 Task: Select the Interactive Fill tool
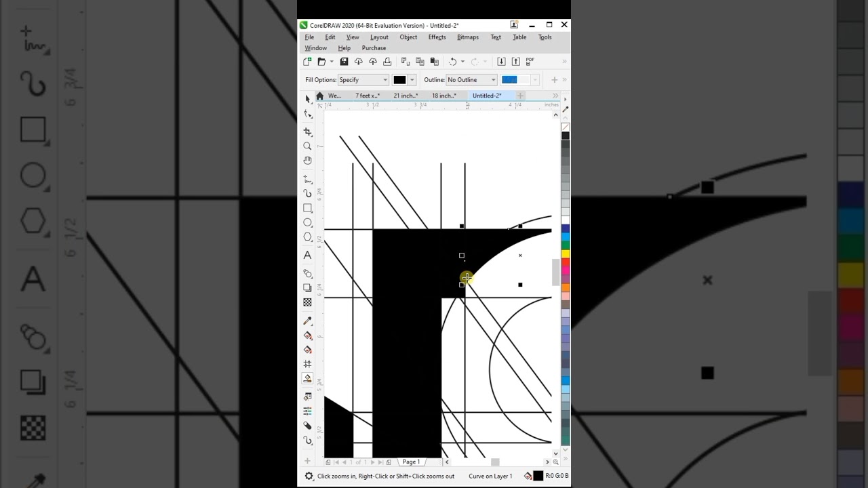click(307, 335)
